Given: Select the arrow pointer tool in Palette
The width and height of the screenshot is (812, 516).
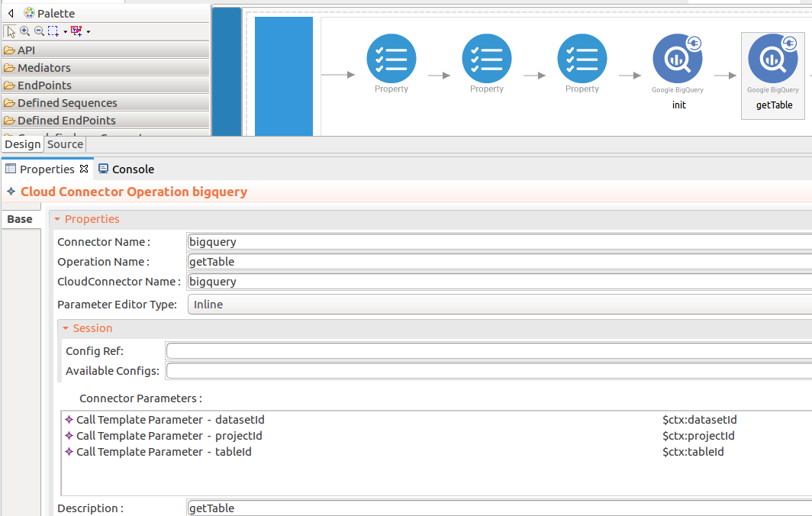Looking at the screenshot, I should [x=11, y=31].
